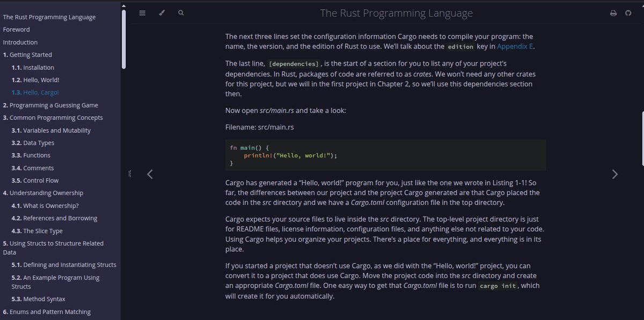Open the Appendix E link
The height and width of the screenshot is (320, 644).
click(515, 46)
